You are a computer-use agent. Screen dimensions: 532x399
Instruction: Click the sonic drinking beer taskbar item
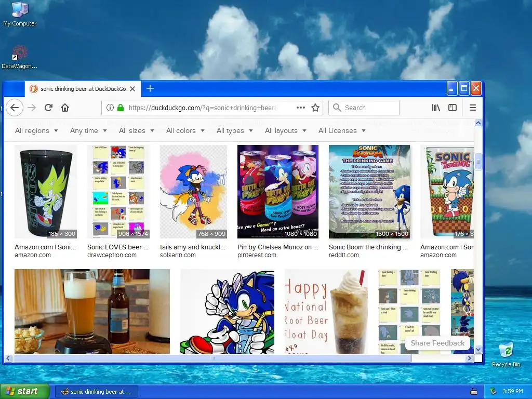tap(96, 392)
